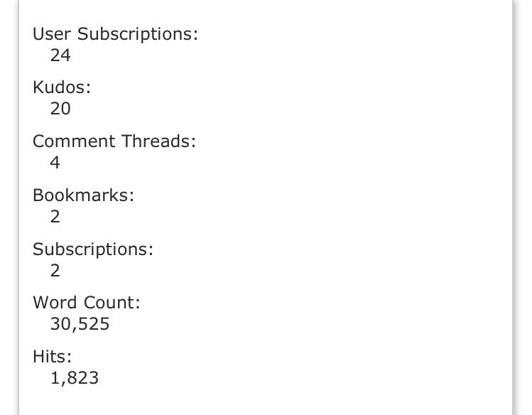Click the word User in User Subscriptions
This screenshot has height=415, width=532.
(x=52, y=33)
